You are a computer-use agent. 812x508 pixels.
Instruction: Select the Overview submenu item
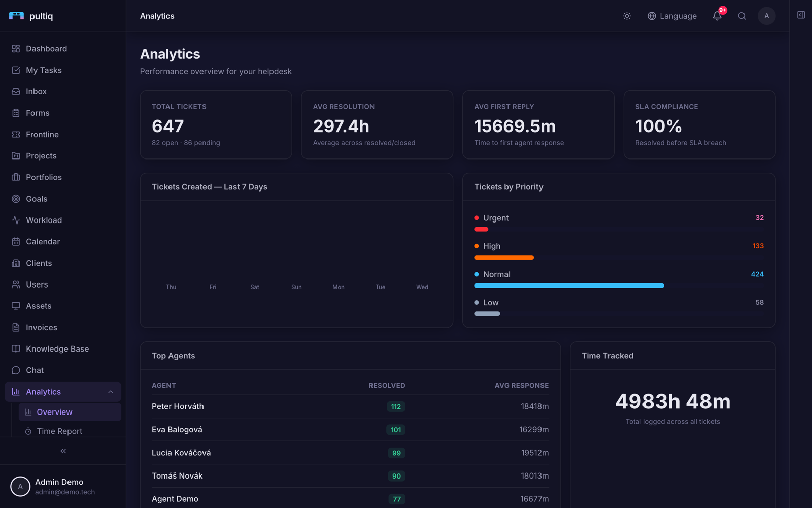coord(70,412)
